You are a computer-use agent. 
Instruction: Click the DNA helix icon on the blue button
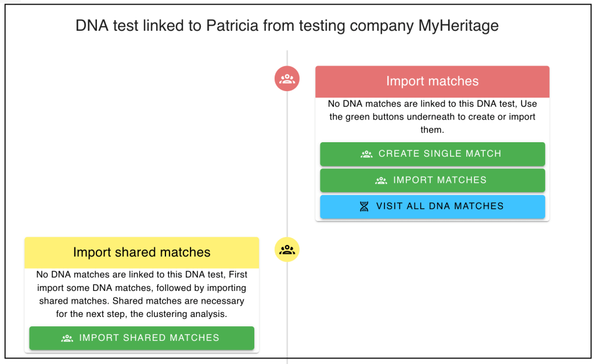364,206
